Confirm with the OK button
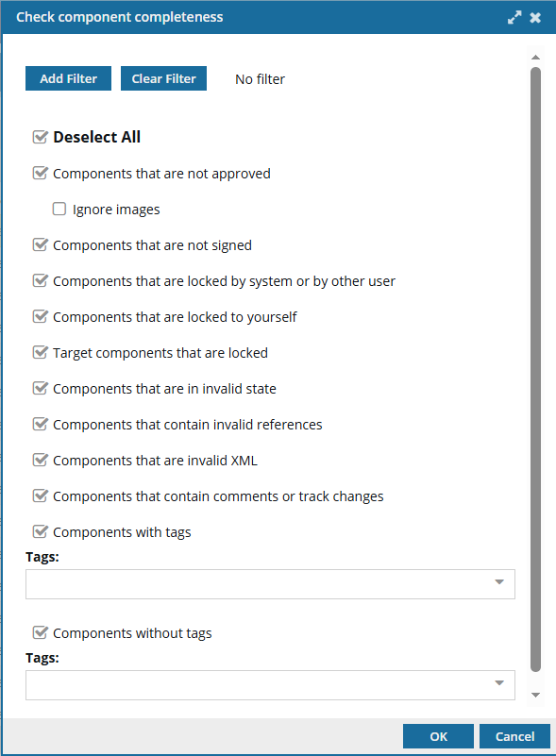The image size is (556, 756). (438, 736)
